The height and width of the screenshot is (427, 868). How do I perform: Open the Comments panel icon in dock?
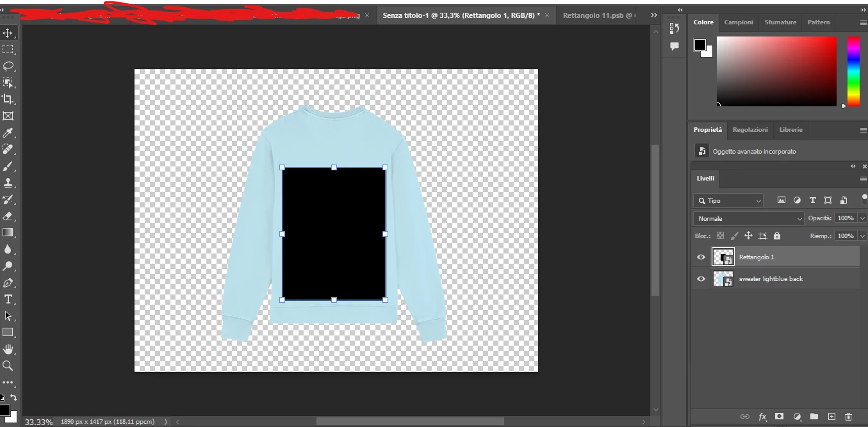pyautogui.click(x=674, y=46)
